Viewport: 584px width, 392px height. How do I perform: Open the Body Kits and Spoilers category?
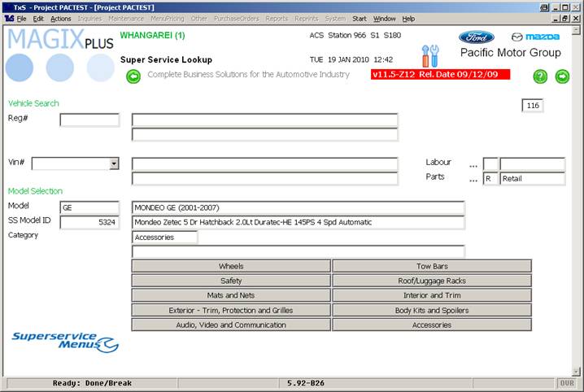point(432,310)
